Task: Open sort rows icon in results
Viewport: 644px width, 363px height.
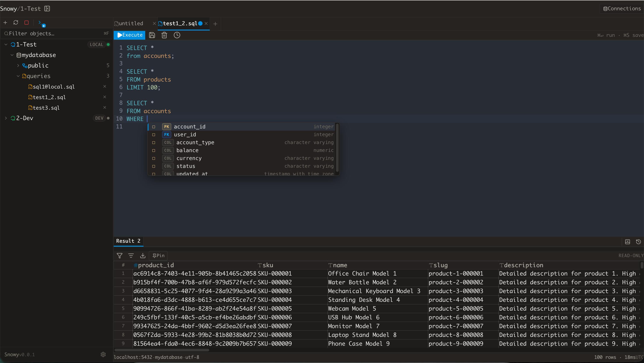Action: 131,255
